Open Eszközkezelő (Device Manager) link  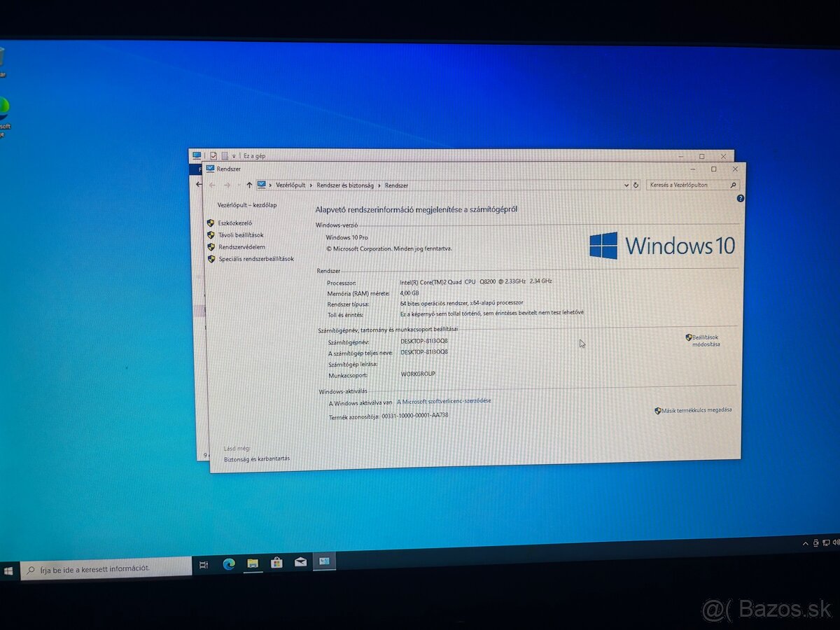click(234, 223)
